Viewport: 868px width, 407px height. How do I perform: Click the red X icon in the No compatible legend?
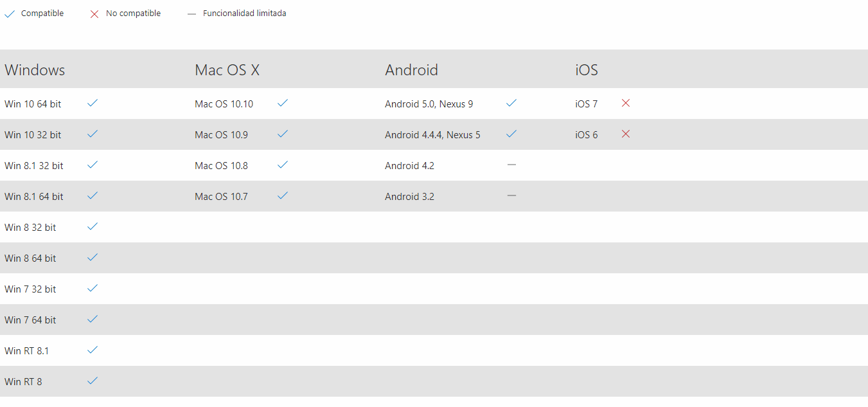point(94,14)
